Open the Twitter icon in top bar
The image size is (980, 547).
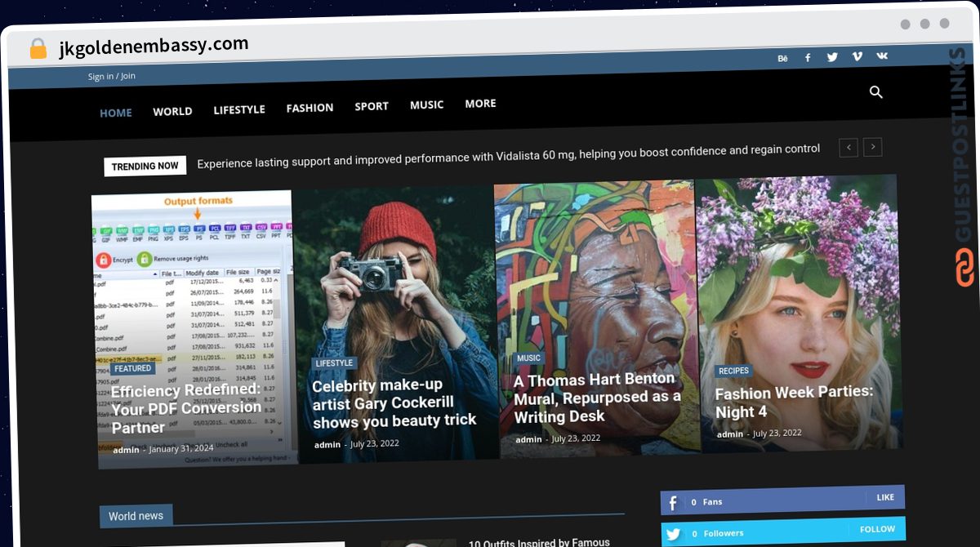click(x=832, y=57)
